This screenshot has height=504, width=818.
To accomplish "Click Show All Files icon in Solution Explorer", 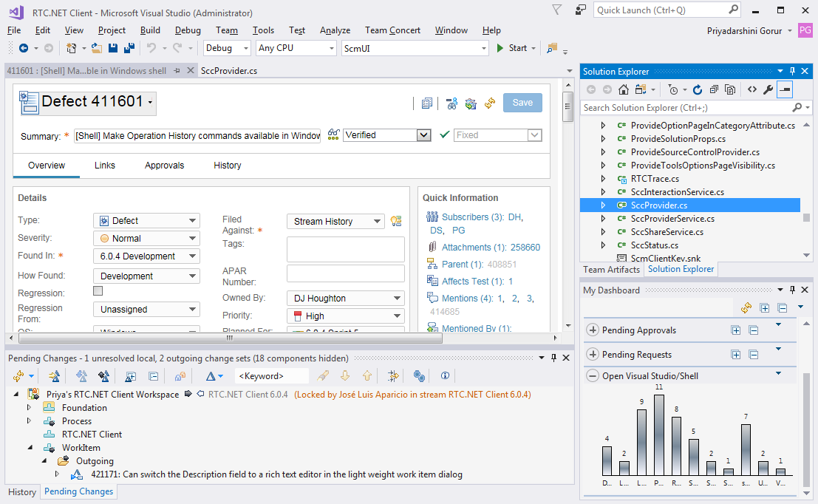I will coord(730,89).
